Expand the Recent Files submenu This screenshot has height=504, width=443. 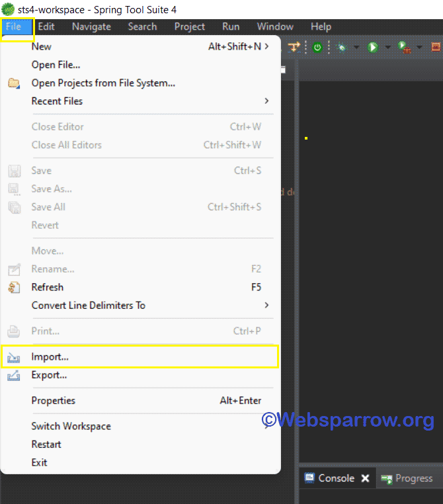pyautogui.click(x=266, y=101)
